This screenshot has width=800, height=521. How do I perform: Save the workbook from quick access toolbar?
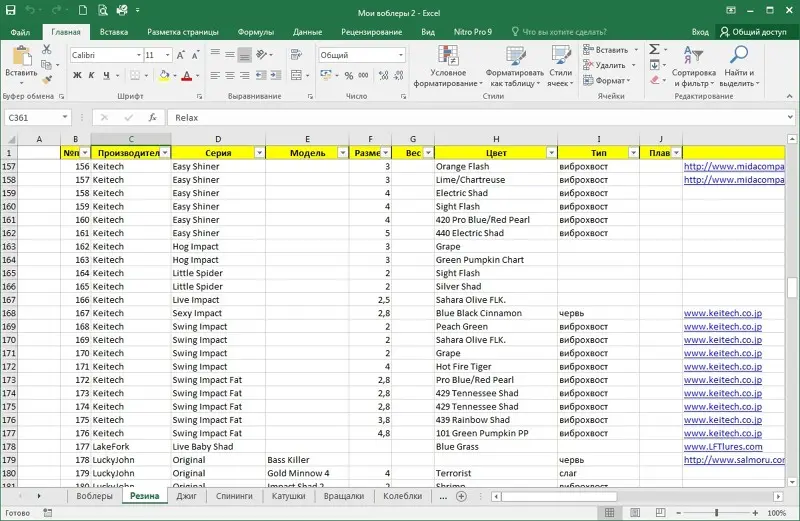pos(10,10)
